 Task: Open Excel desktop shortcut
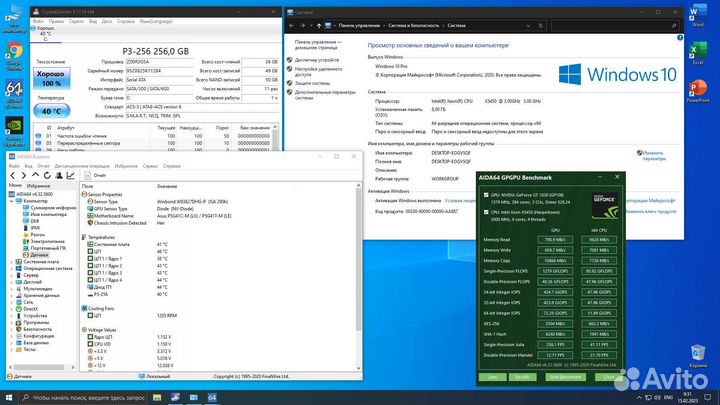(x=698, y=53)
